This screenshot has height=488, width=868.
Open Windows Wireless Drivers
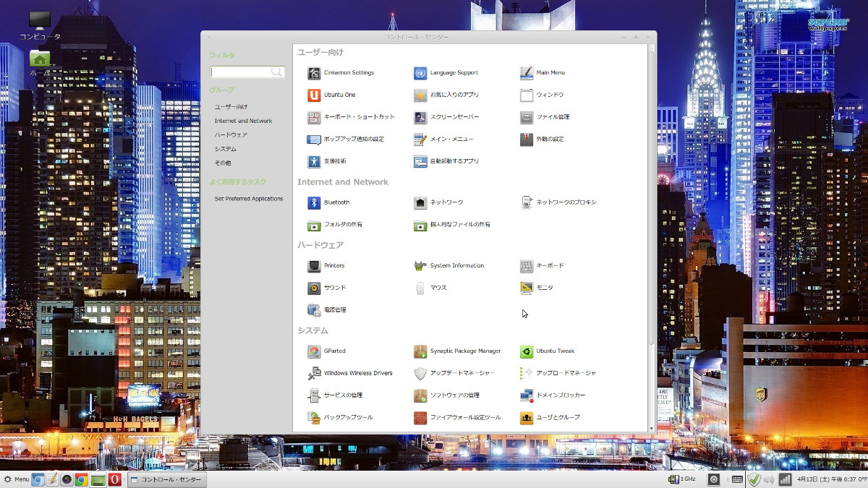(x=350, y=374)
